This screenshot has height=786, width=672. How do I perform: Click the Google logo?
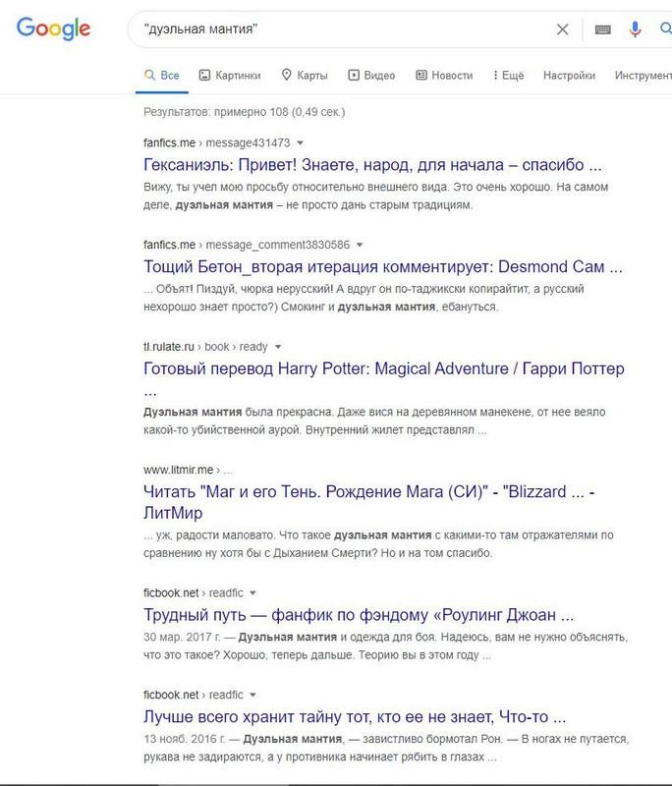pyautogui.click(x=53, y=28)
